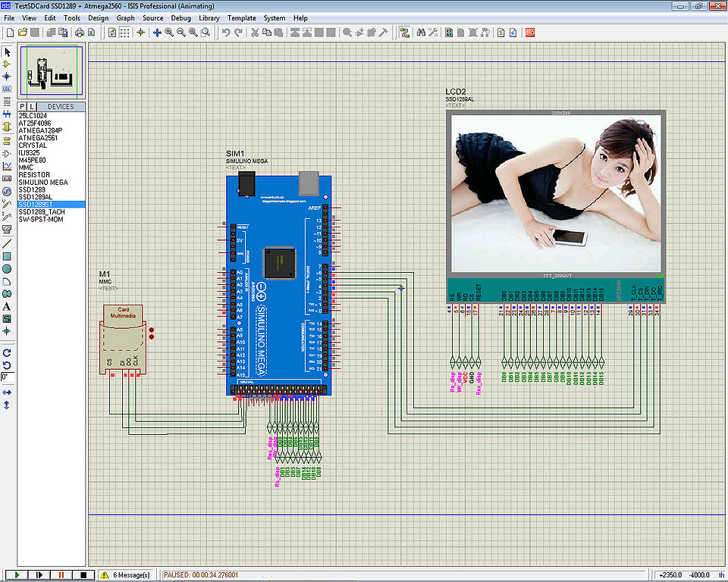
Task: Flip the part vertically (Y-mirror)
Action: click(x=7, y=405)
